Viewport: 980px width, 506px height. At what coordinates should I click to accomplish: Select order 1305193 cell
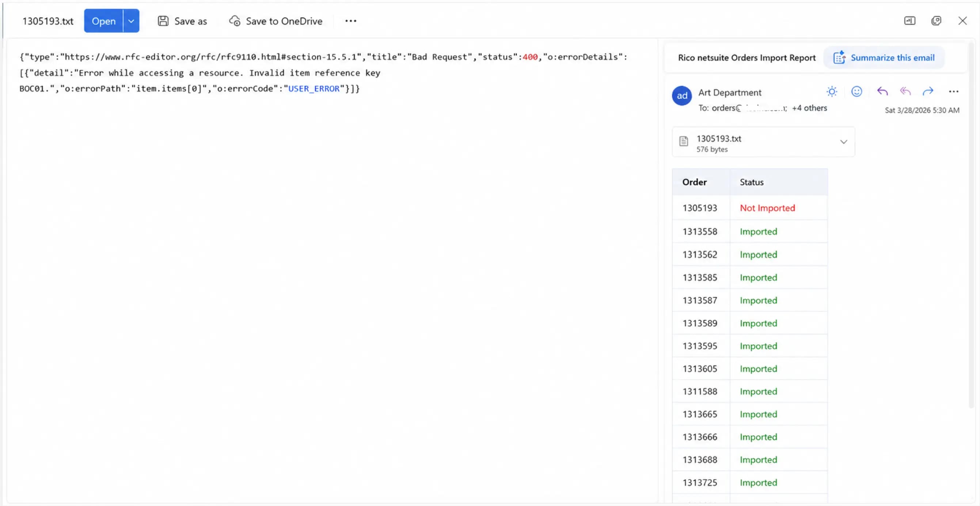(701, 208)
